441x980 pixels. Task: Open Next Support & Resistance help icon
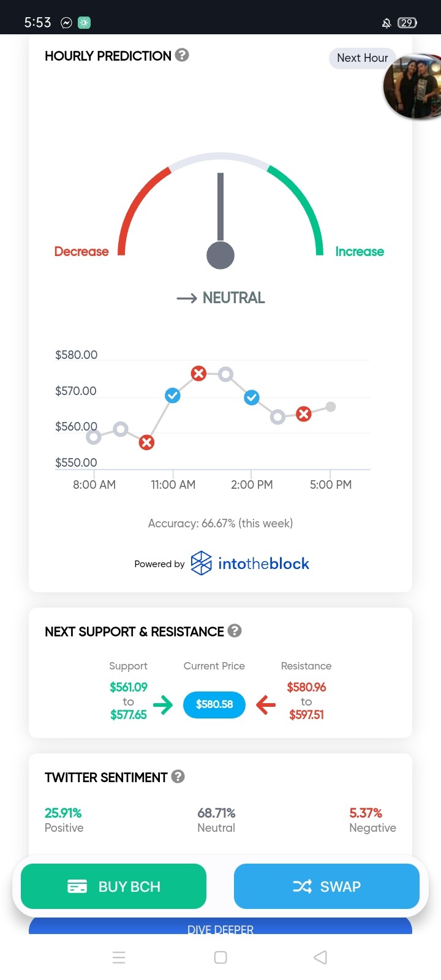coord(235,630)
